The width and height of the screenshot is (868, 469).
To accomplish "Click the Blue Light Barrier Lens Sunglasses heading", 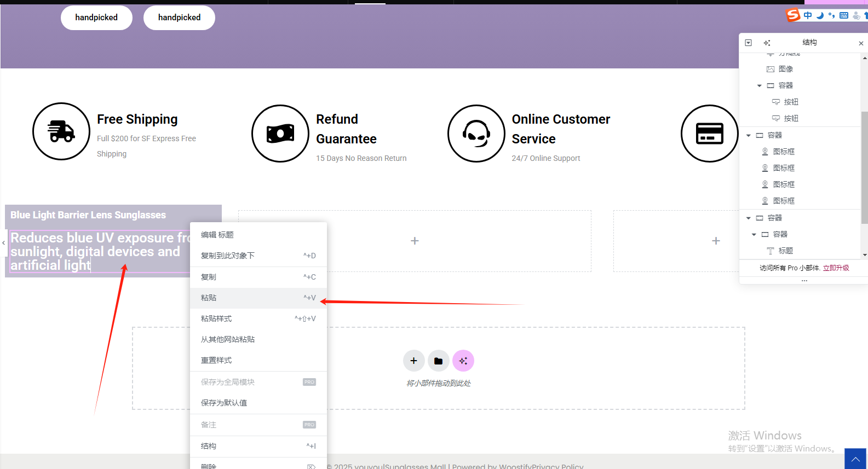I will [x=88, y=215].
